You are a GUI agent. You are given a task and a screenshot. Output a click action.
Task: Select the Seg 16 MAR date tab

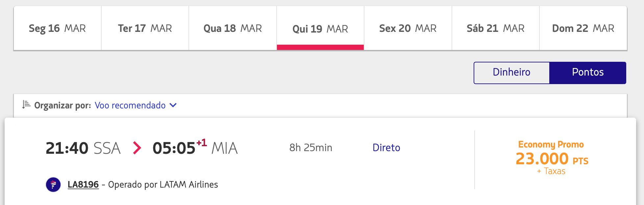57,28
